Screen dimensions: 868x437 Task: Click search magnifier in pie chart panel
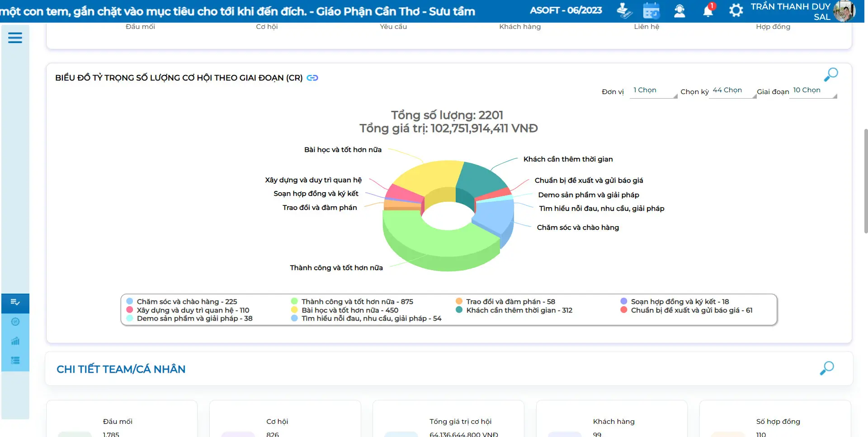(x=830, y=75)
